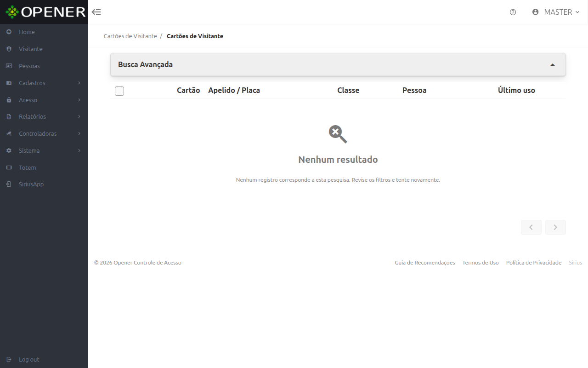
Task: Click the Opener logo
Action: coord(45,12)
